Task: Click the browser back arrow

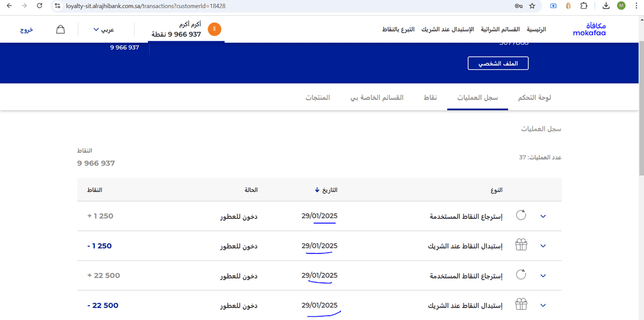Action: click(9, 6)
